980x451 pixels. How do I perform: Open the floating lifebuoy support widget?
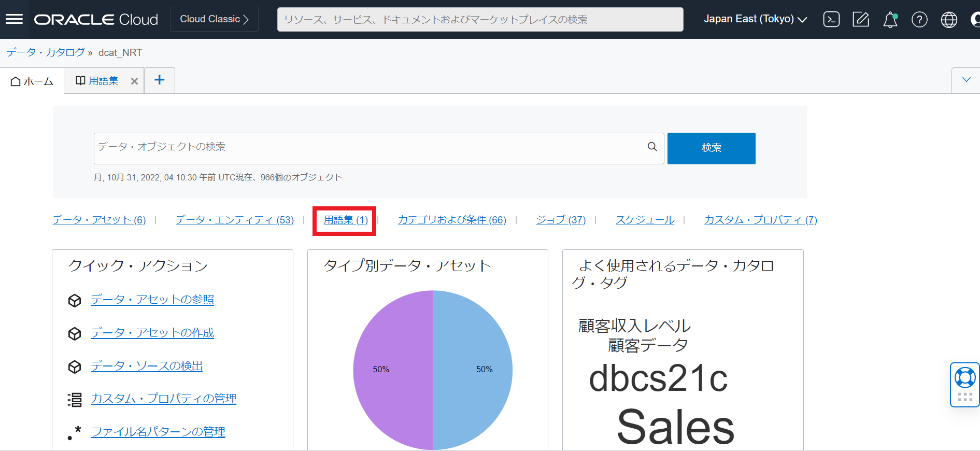pos(964,378)
